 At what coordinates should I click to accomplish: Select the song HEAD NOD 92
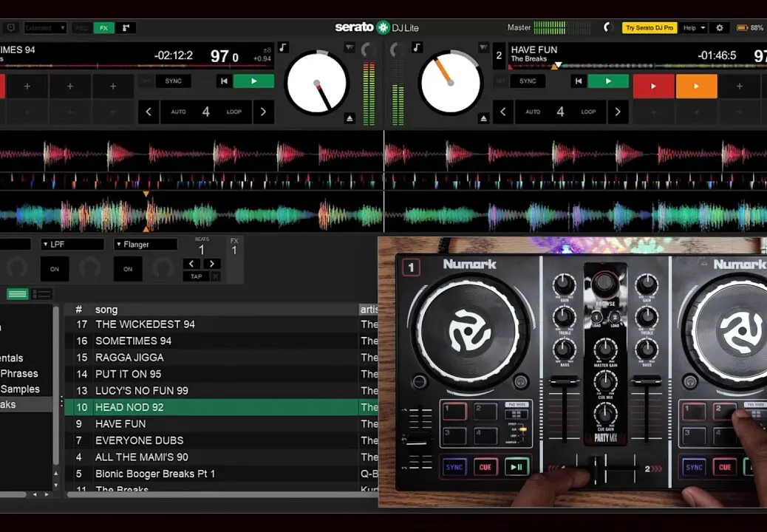point(129,407)
